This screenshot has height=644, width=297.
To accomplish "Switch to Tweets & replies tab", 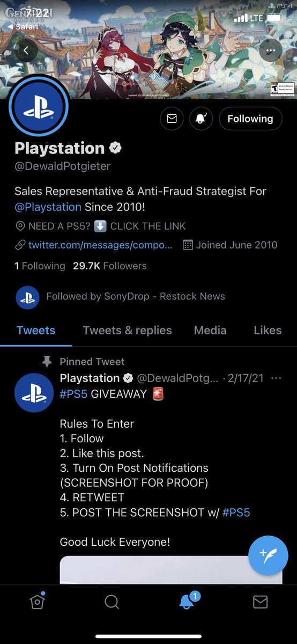I will point(127,331).
